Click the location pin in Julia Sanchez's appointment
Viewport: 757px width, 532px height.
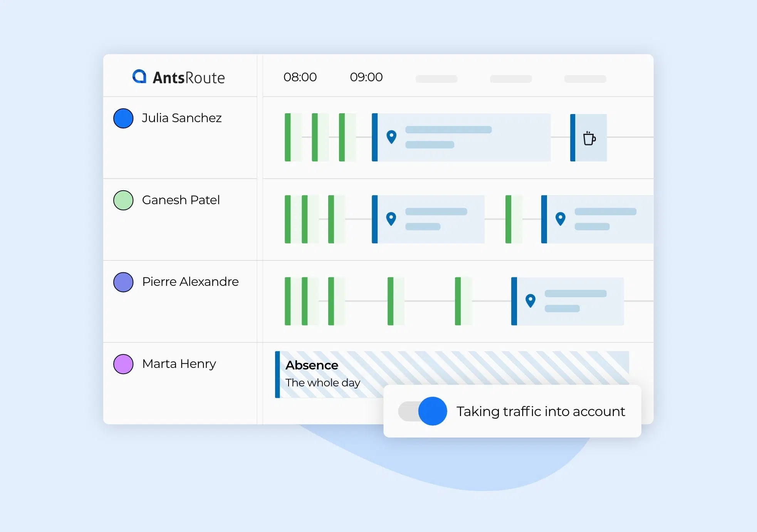391,137
